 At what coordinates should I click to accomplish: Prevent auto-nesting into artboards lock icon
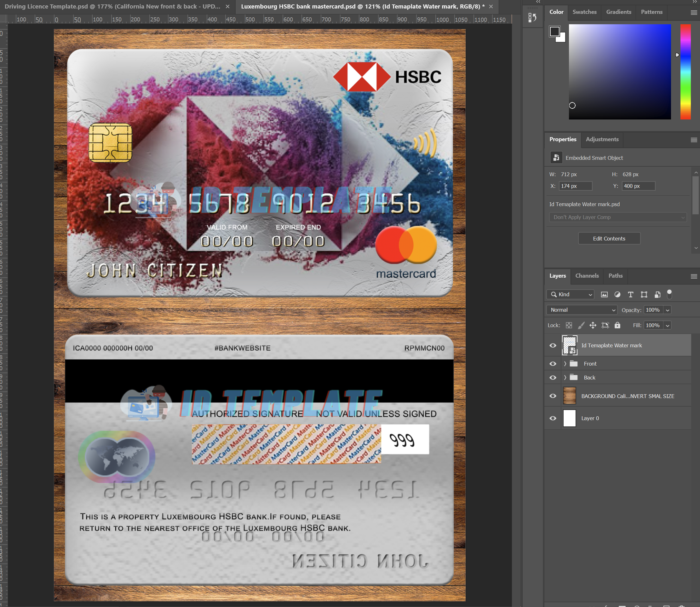coord(605,325)
